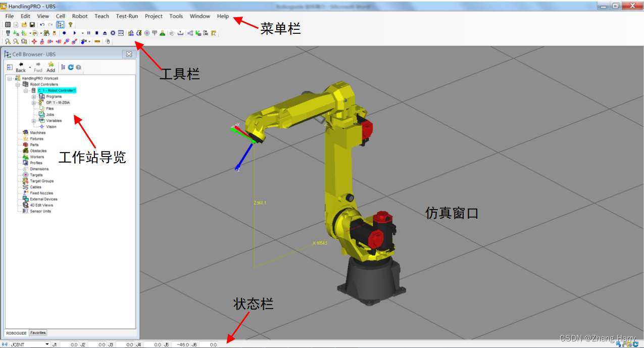Switch to the ROBOGUIDE tab
Viewport: 644px width, 348px height.
16,333
